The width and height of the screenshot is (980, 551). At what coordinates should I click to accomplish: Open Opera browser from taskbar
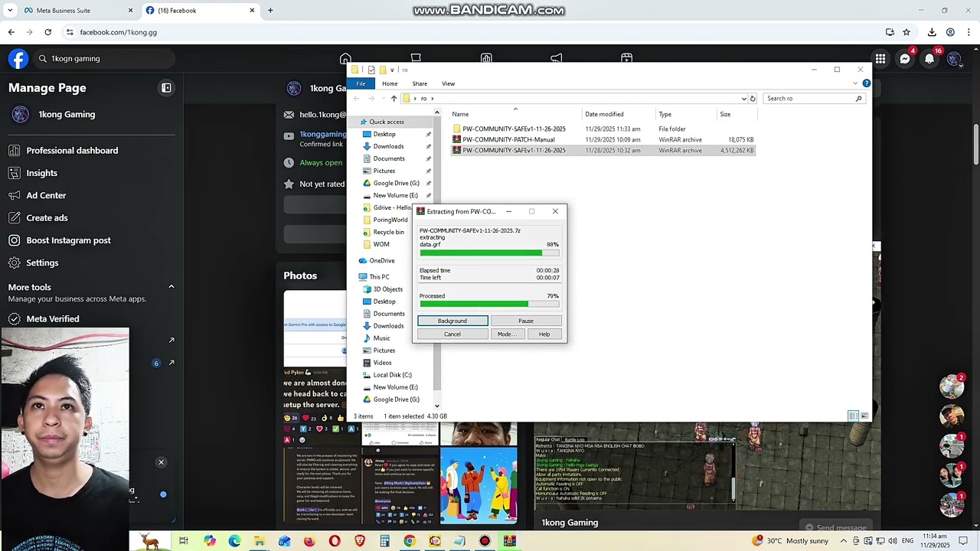pyautogui.click(x=335, y=541)
